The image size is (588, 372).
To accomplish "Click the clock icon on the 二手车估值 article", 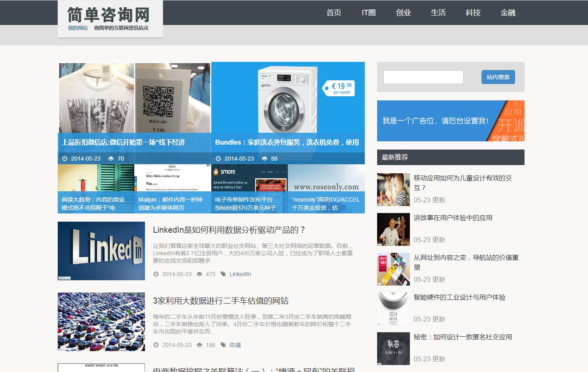I will point(157,345).
